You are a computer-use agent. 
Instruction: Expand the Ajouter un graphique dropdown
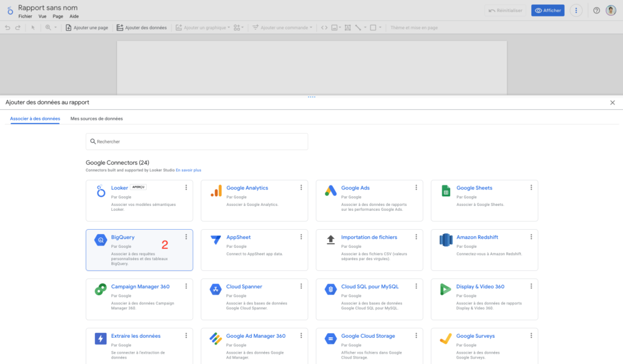[203, 27]
